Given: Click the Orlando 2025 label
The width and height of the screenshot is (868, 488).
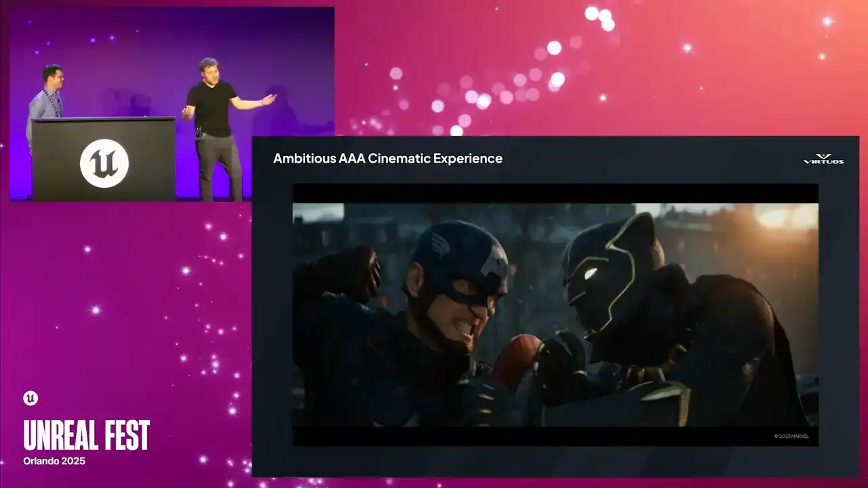Looking at the screenshot, I should 54,461.
